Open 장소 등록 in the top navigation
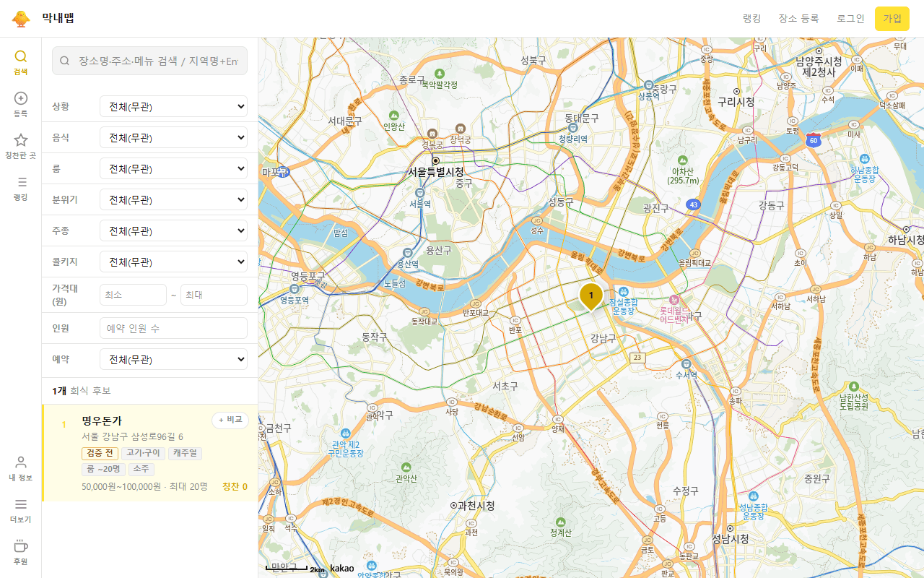Screen dimensions: 924x578 tap(798, 19)
